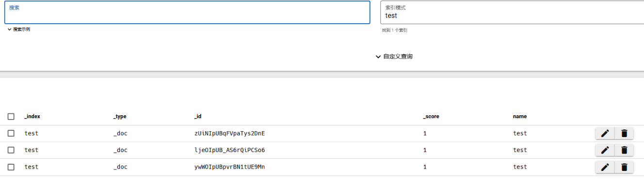This screenshot has width=644, height=185.
Task: Click the id cell ljeOIpUB_AS6rQiPCSo6
Action: pyautogui.click(x=229, y=150)
